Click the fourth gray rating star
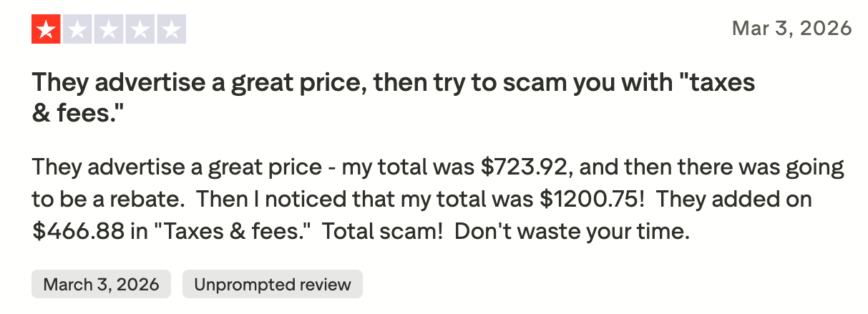This screenshot has width=868, height=314. [x=140, y=29]
